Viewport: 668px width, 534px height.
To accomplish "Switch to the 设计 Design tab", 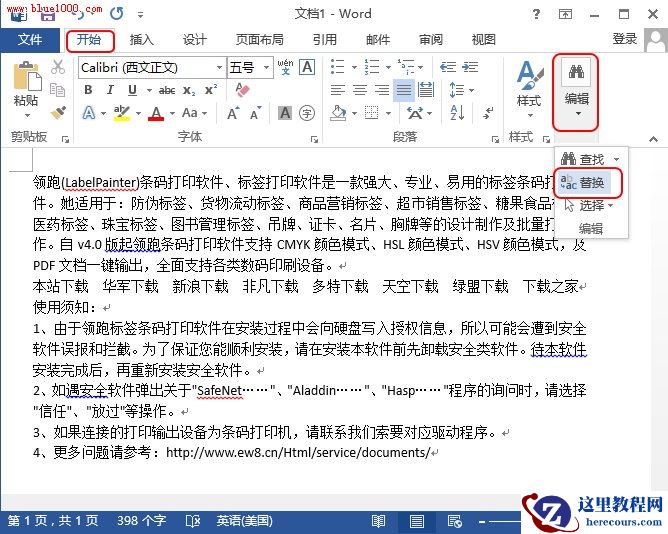I will 195,40.
